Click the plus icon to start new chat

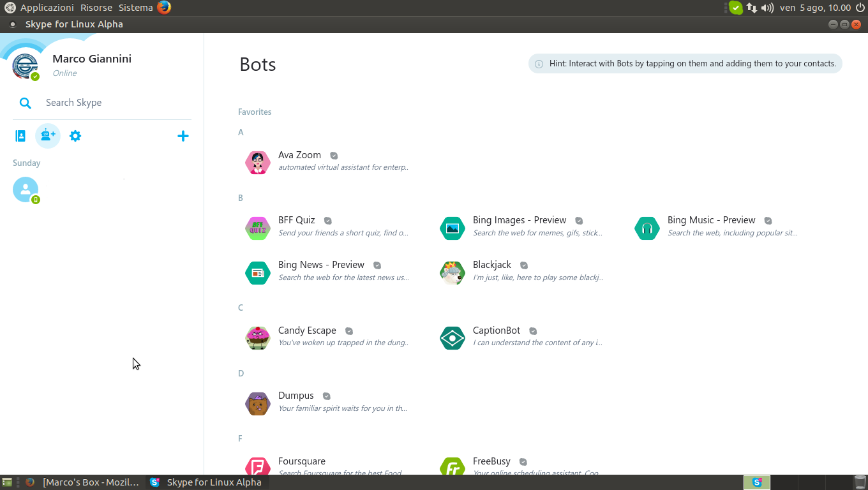point(183,136)
